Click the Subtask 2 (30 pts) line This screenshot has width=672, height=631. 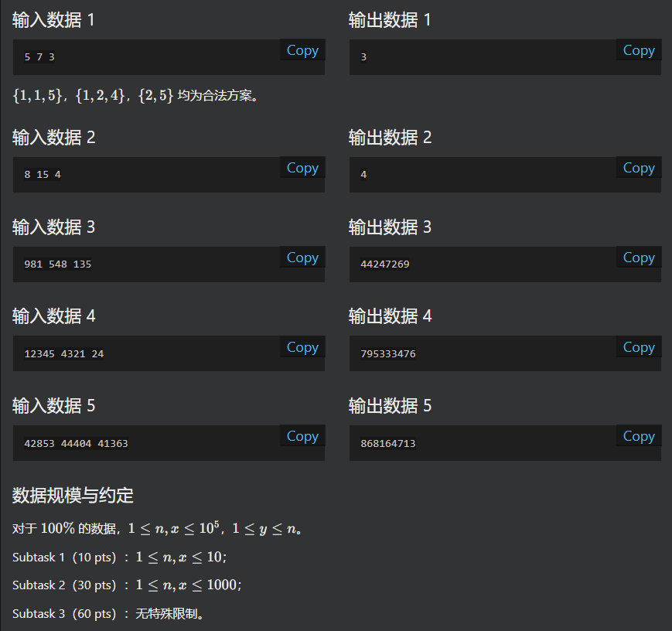[127, 585]
